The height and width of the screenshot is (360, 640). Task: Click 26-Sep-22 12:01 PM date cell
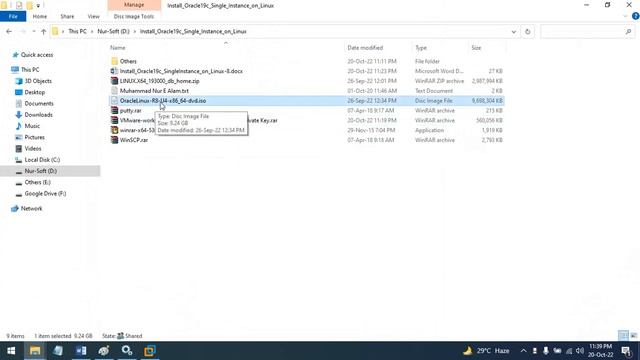click(x=372, y=81)
